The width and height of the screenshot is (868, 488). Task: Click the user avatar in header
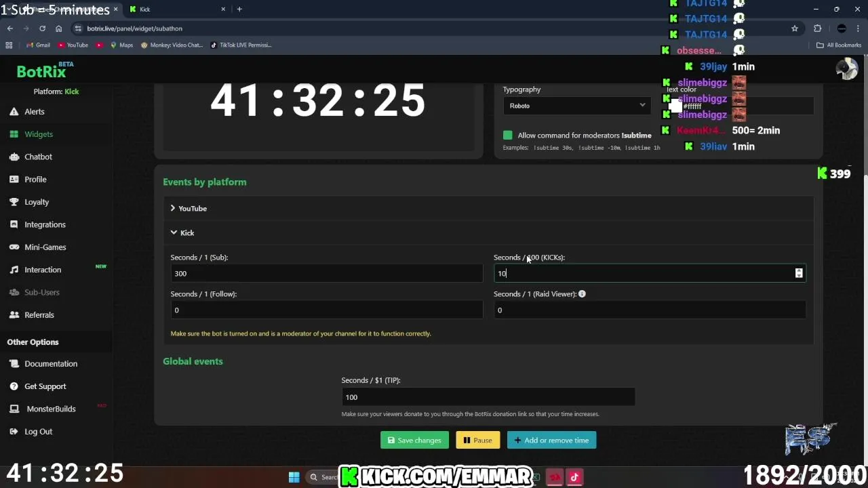pos(846,69)
